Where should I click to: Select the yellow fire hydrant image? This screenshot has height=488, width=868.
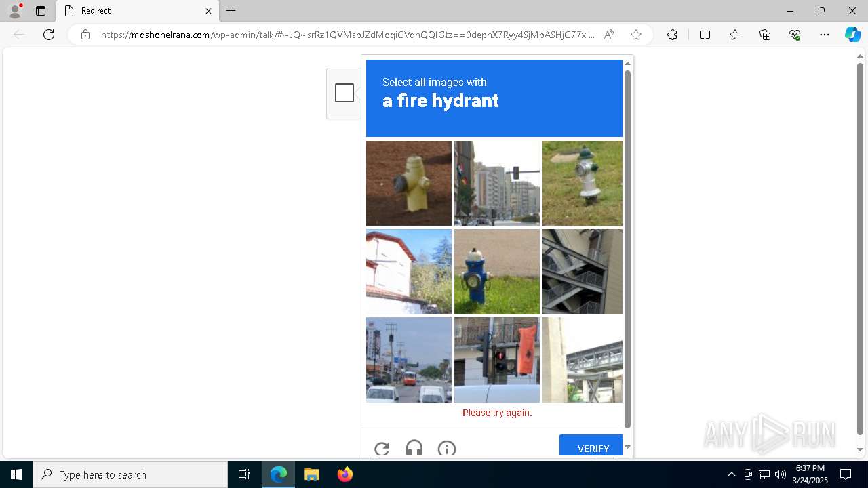pyautogui.click(x=409, y=184)
